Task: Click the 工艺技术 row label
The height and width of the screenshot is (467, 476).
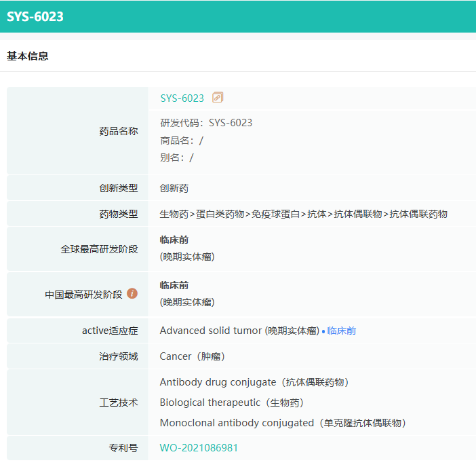Action: 119,403
